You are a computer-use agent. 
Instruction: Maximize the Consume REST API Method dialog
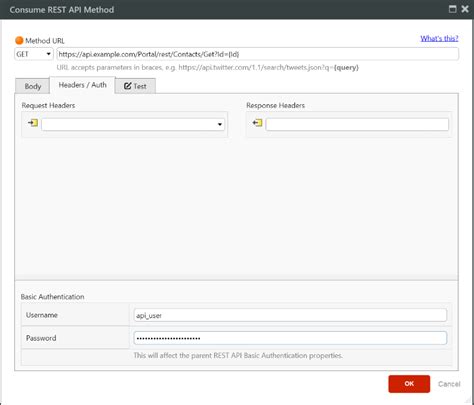tap(452, 9)
